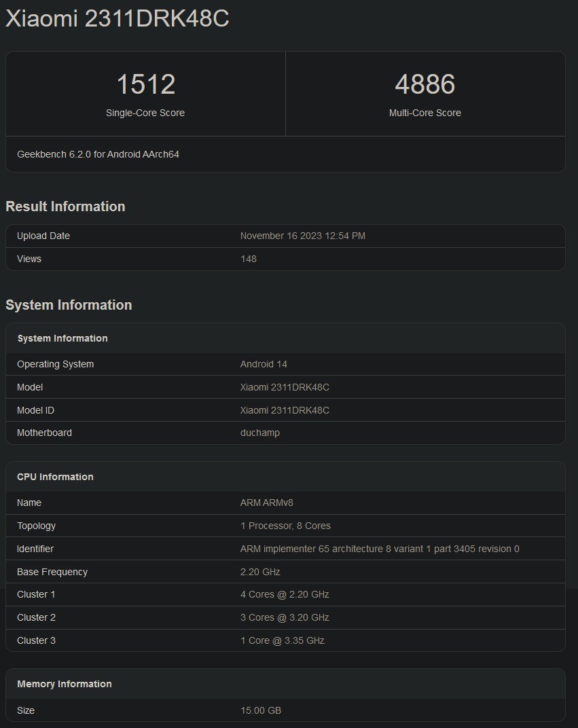Click the 'Model' row label

click(x=30, y=387)
